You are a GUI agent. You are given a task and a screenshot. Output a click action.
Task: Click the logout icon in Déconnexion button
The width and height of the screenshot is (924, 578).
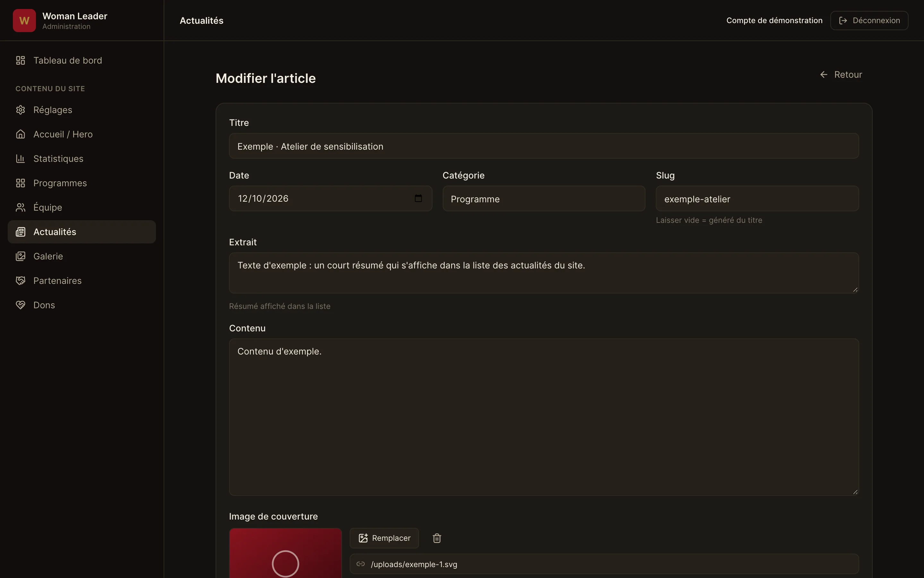pos(843,21)
